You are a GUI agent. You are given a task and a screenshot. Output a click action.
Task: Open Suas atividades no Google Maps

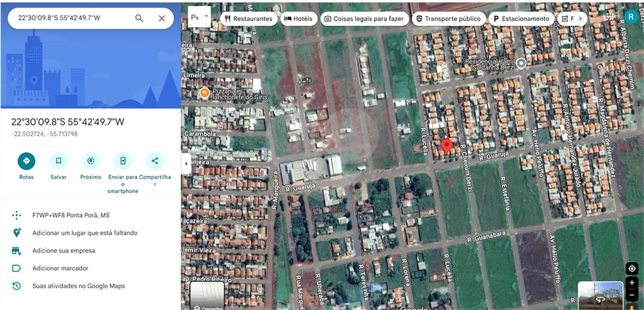point(79,286)
